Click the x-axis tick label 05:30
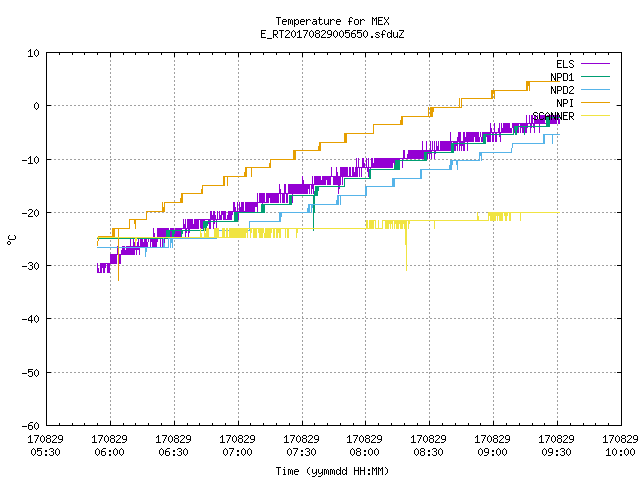This screenshot has width=640, height=480. click(x=45, y=452)
